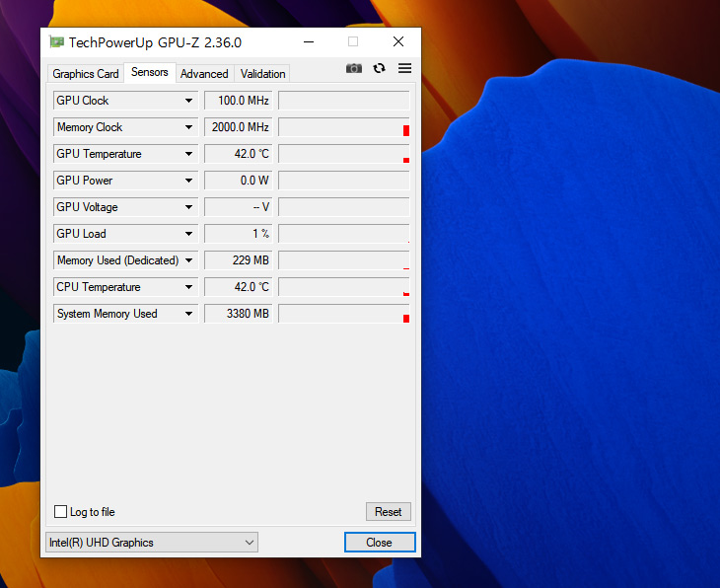Click the Close button at the bottom
This screenshot has width=720, height=588.
pyautogui.click(x=380, y=543)
